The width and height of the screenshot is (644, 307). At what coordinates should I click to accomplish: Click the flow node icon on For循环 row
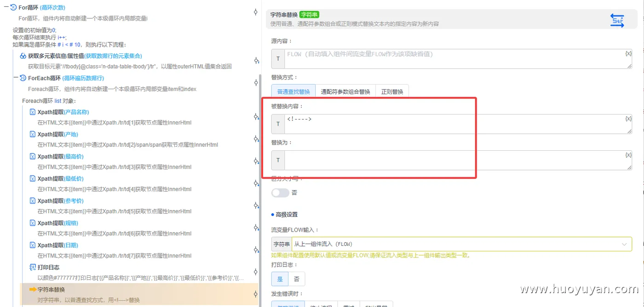pyautogui.click(x=256, y=12)
